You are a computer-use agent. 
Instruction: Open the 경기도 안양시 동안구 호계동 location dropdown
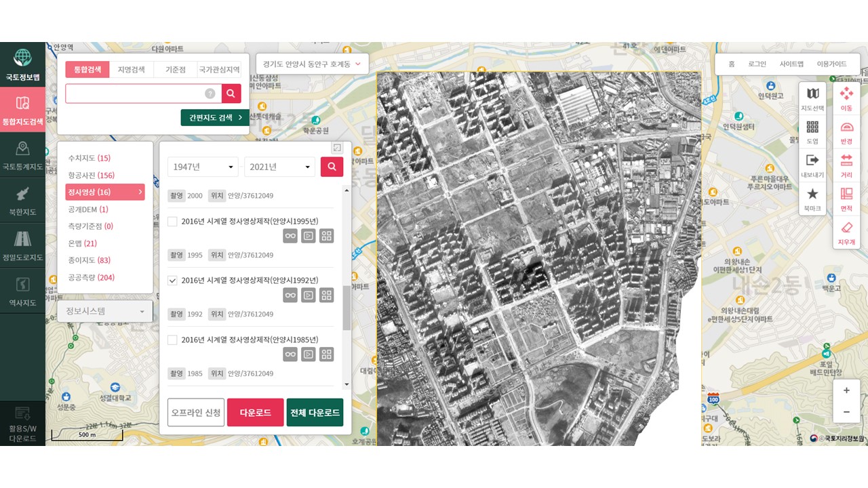311,64
